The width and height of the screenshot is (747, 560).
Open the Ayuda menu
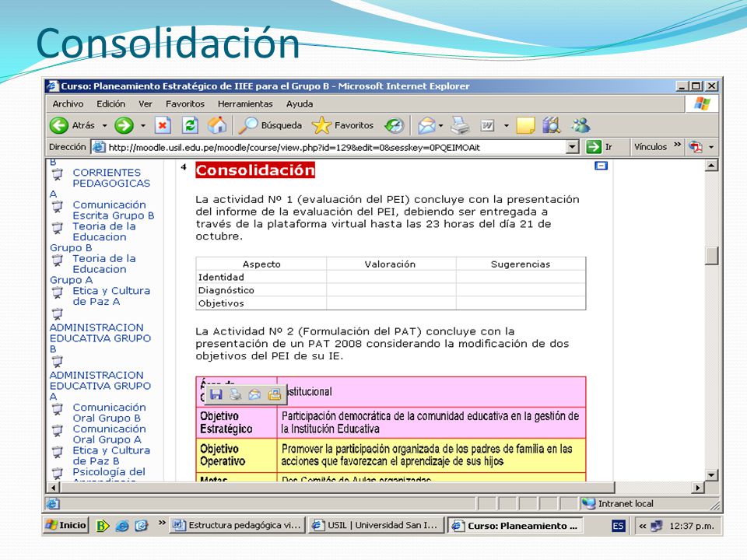point(299,103)
